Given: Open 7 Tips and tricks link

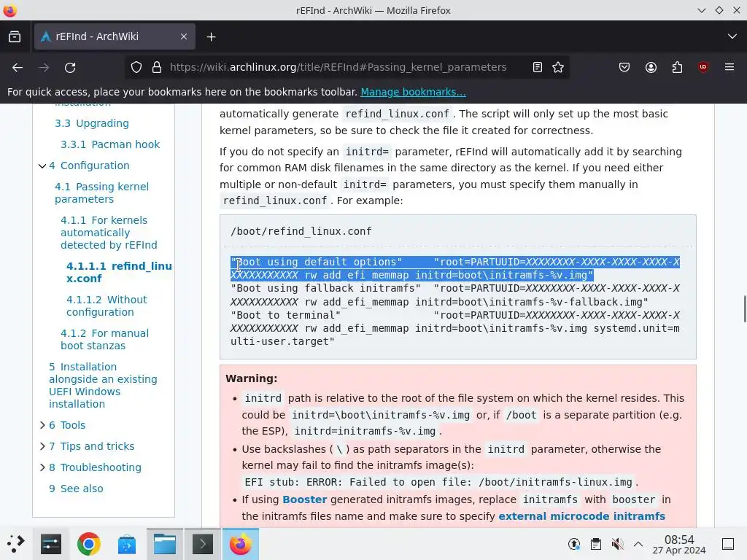Looking at the screenshot, I should [91, 446].
